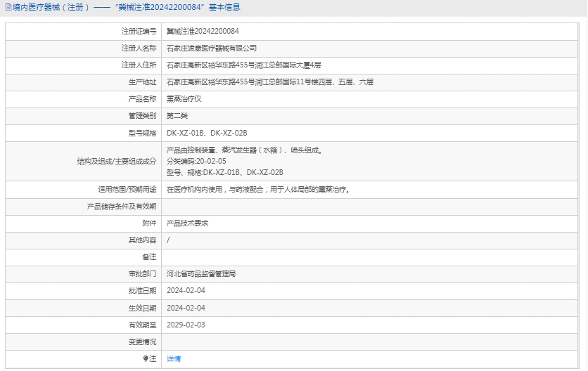The width and height of the screenshot is (588, 371).
Task: Click the attachment value 产品技术要求
Action: point(187,223)
